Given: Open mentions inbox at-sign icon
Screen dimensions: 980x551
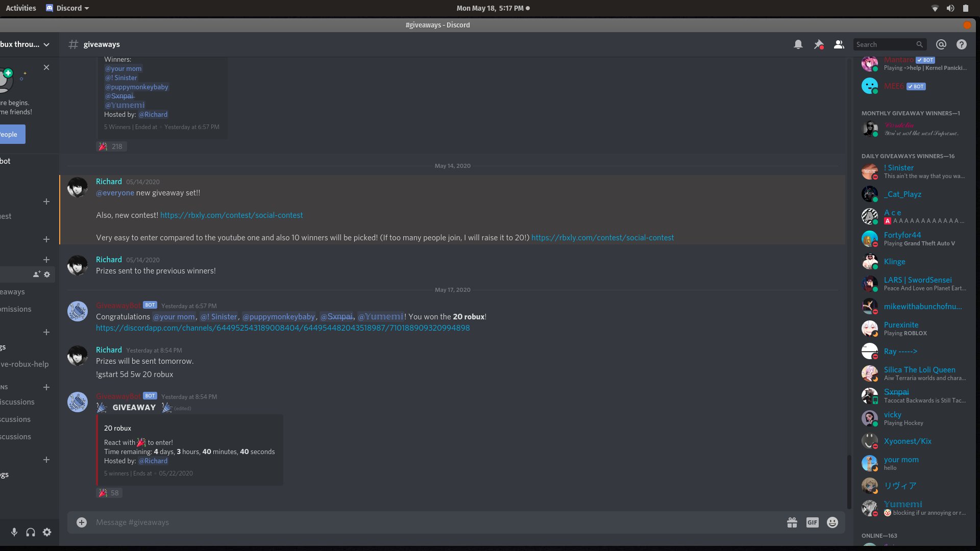Looking at the screenshot, I should coord(941,44).
